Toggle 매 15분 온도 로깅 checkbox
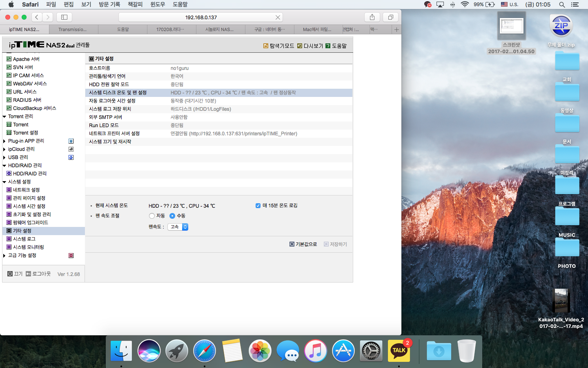Viewport: 588px width, 368px height. click(x=258, y=206)
